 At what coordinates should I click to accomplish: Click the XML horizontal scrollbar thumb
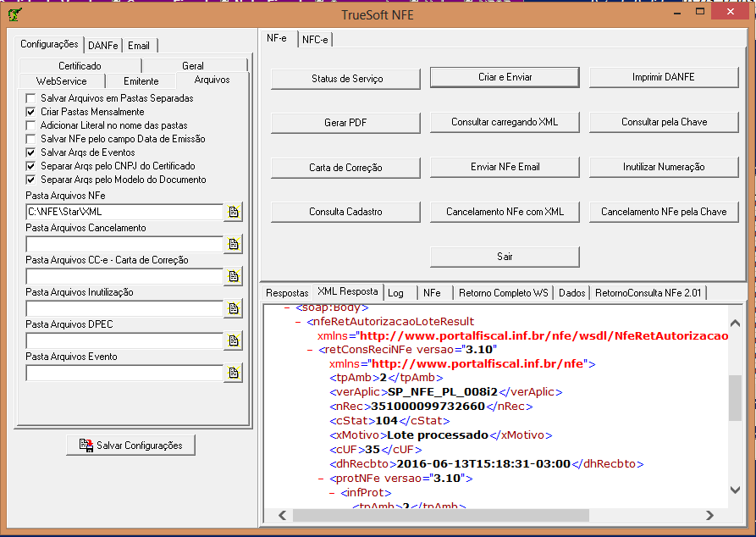point(441,516)
